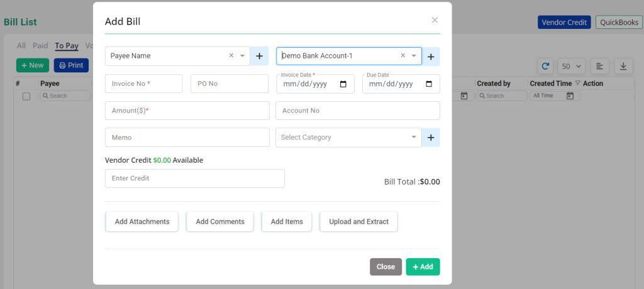Click the plus icon beside Select Category
This screenshot has height=289, width=644.
(x=431, y=138)
